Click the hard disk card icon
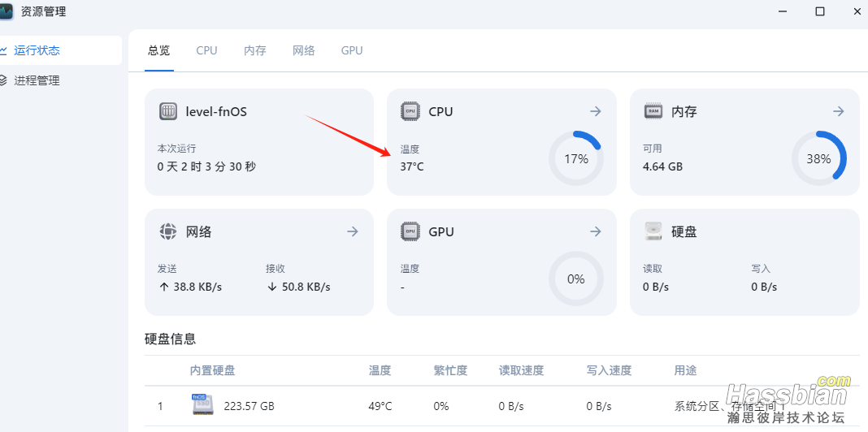Image resolution: width=868 pixels, height=432 pixels. coord(653,231)
